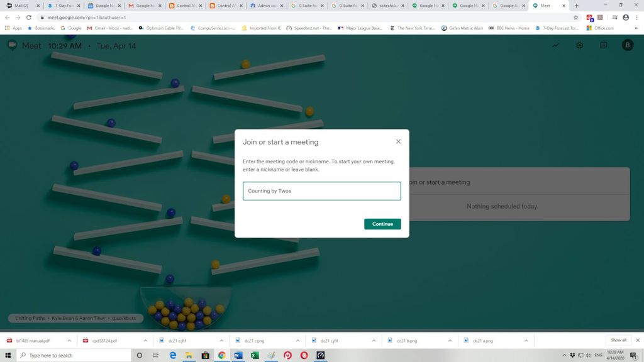The image size is (644, 362).
Task: Show hidden icons in the system tray
Action: click(x=564, y=355)
